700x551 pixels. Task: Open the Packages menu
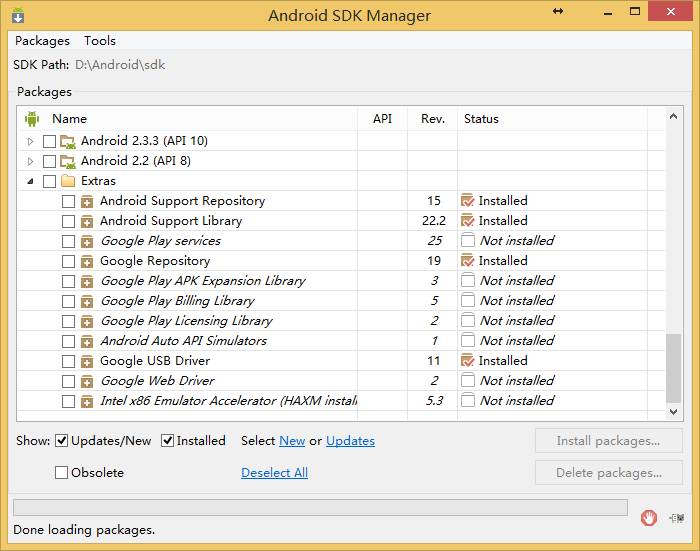[x=42, y=41]
